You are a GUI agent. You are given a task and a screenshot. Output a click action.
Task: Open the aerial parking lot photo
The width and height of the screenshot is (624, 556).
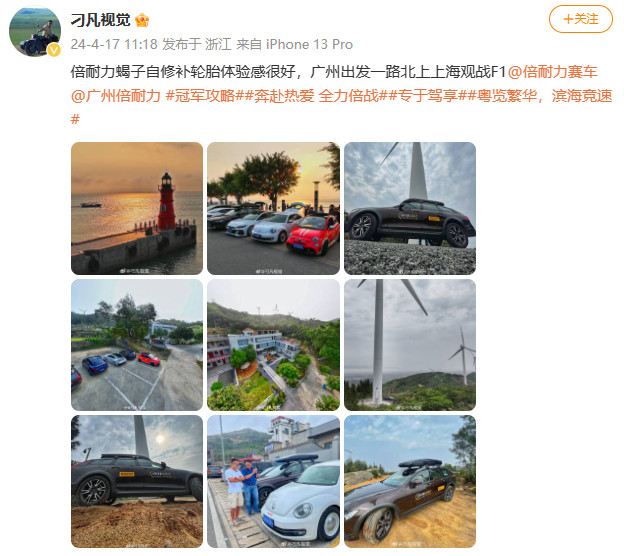pos(137,345)
